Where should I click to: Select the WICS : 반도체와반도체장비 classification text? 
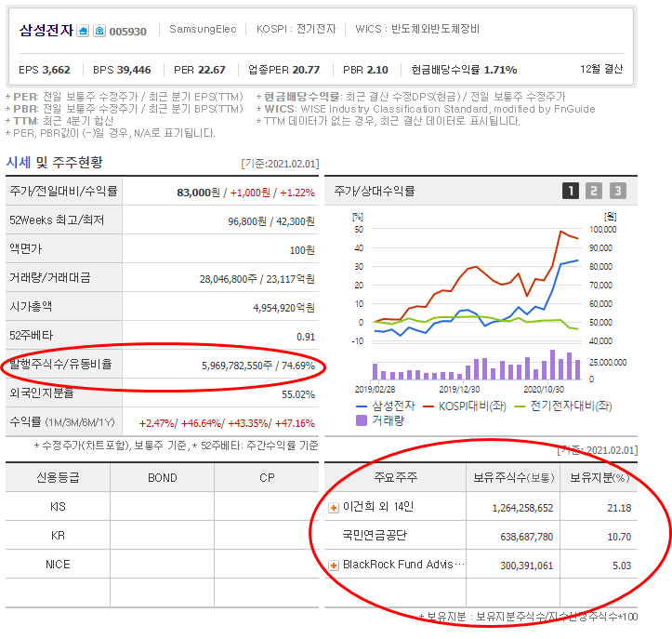click(x=417, y=29)
